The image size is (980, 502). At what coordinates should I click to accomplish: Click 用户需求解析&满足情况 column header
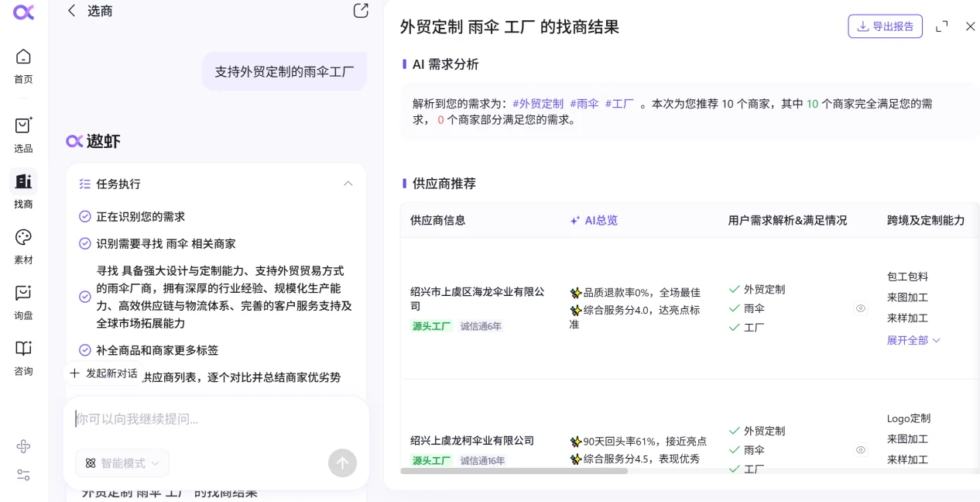click(x=788, y=221)
